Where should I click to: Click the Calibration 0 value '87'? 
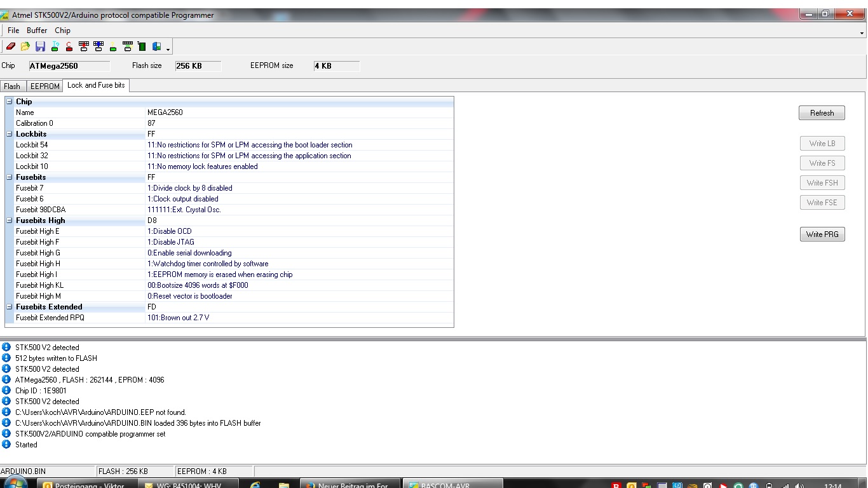coord(151,123)
